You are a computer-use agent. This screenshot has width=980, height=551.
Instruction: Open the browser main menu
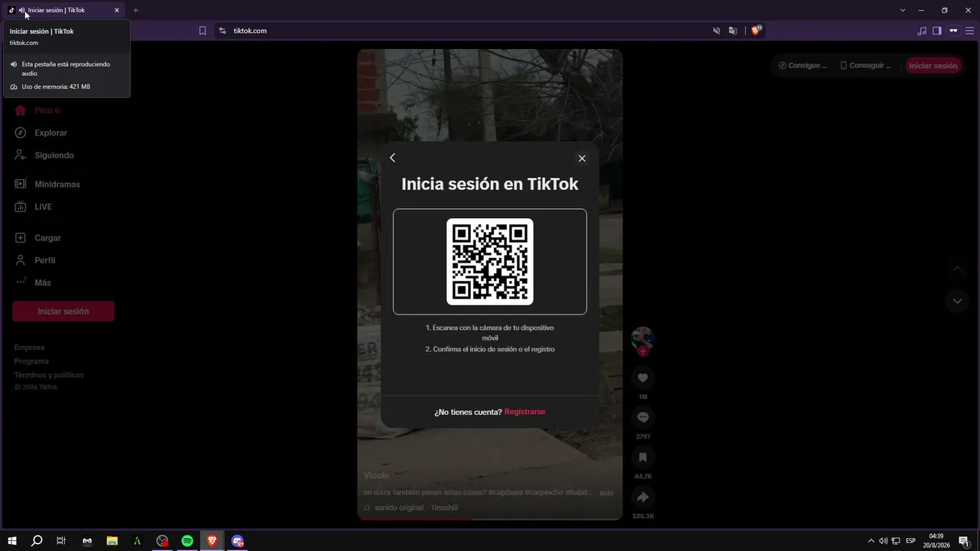(969, 31)
